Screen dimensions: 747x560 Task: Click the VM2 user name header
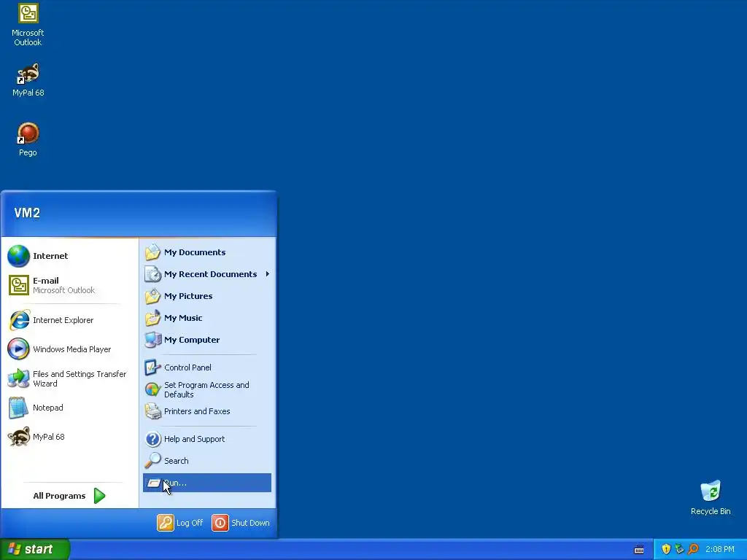(27, 213)
